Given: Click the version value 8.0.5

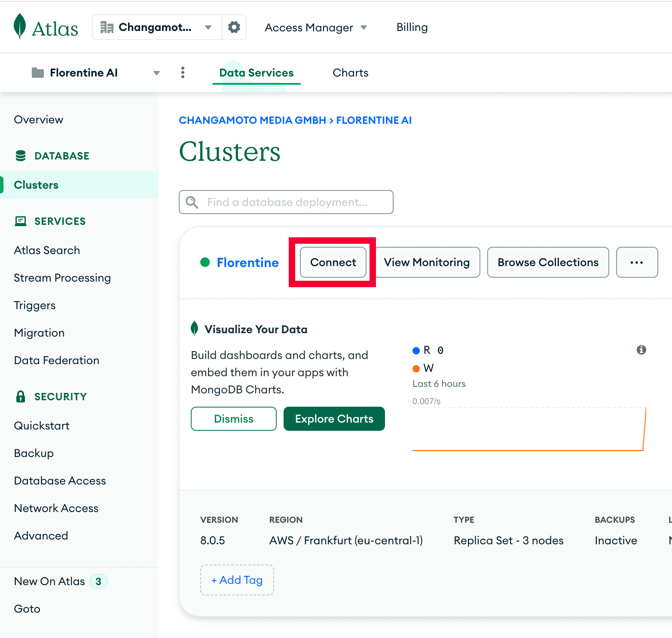Looking at the screenshot, I should pos(213,540).
